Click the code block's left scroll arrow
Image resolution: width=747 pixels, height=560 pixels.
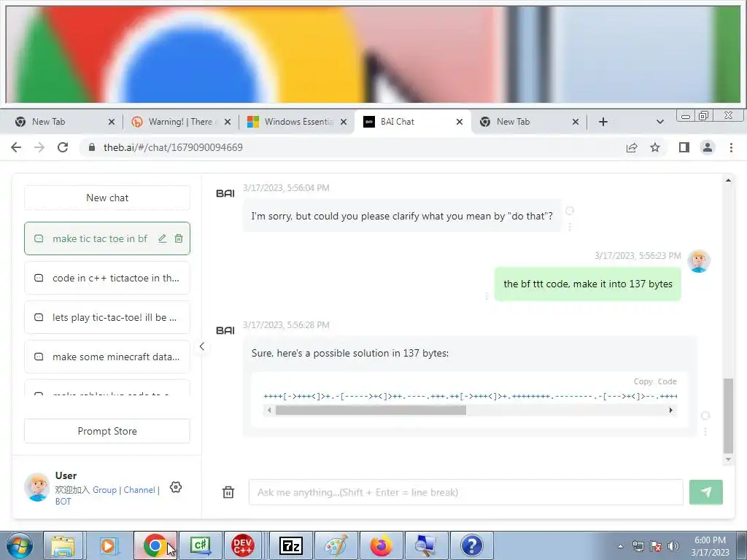tap(270, 410)
